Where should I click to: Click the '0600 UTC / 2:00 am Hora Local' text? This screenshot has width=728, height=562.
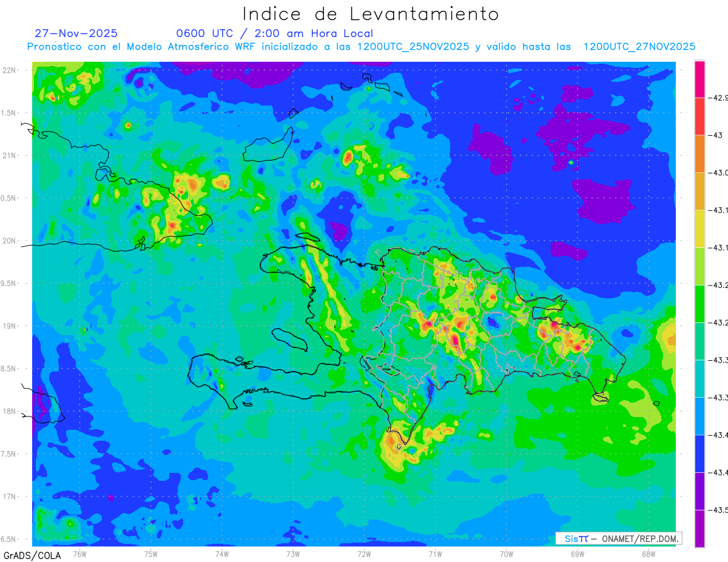click(x=275, y=33)
